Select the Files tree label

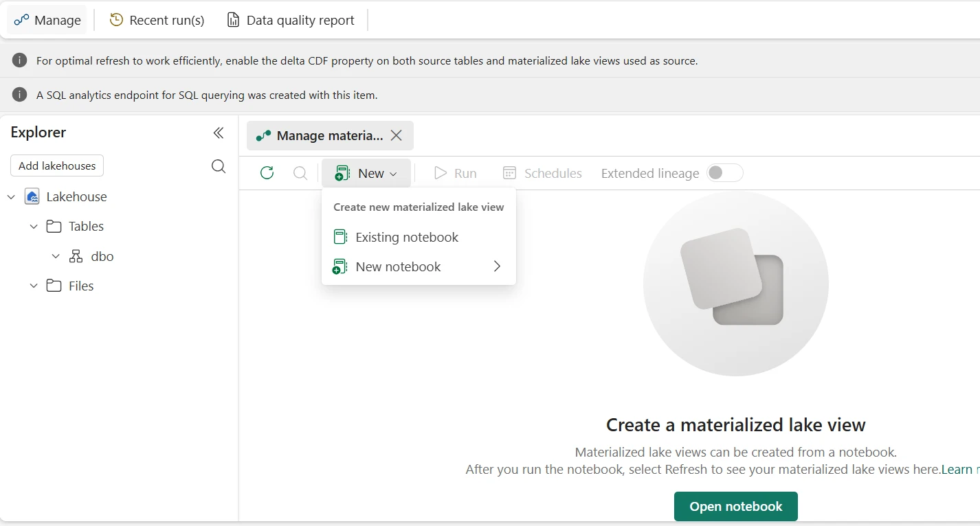point(81,286)
